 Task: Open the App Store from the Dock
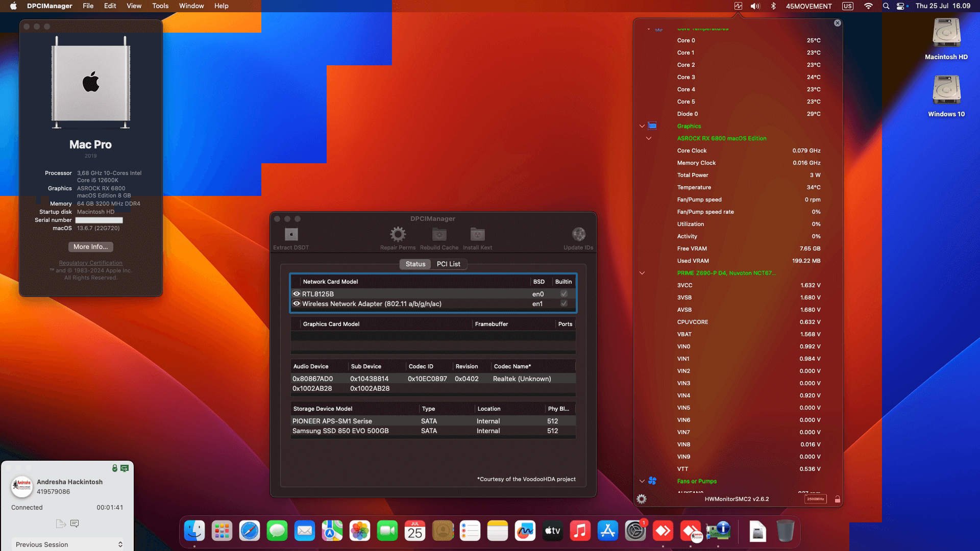[608, 531]
